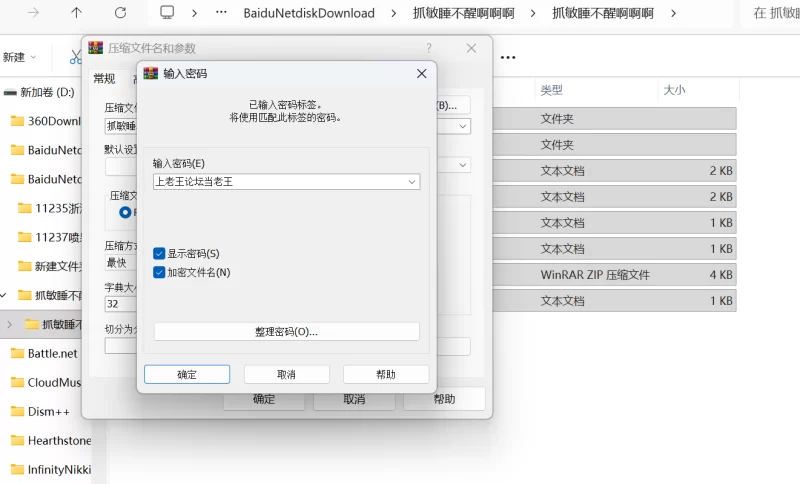Open 整理密码(O)... button
800x484 pixels.
287,332
